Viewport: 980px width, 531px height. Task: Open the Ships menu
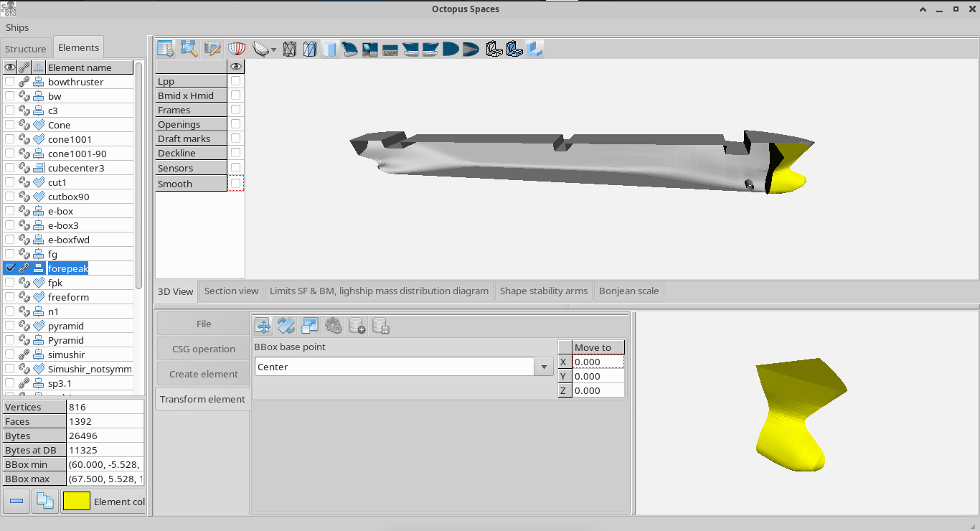click(x=17, y=27)
